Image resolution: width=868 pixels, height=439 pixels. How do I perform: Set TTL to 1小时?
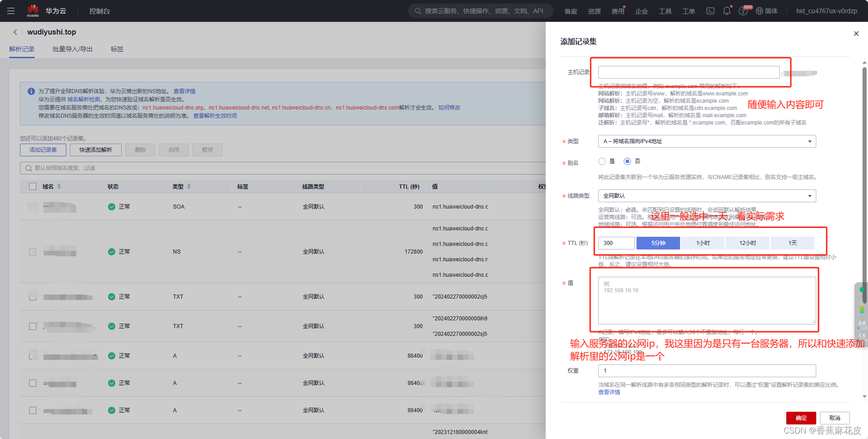click(703, 243)
